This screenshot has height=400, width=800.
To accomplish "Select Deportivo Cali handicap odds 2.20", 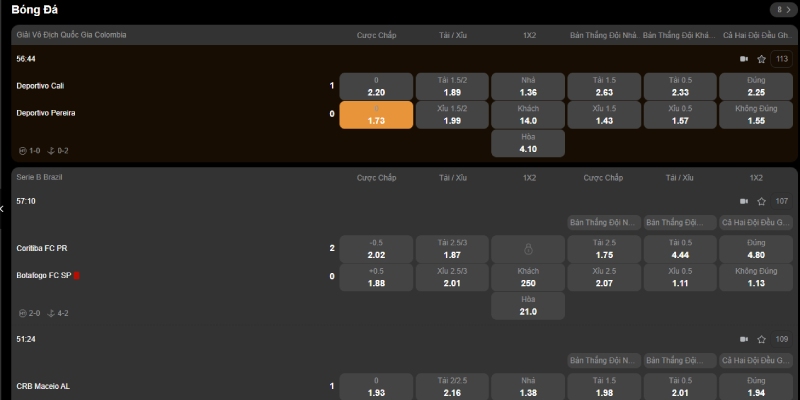I will (376, 86).
